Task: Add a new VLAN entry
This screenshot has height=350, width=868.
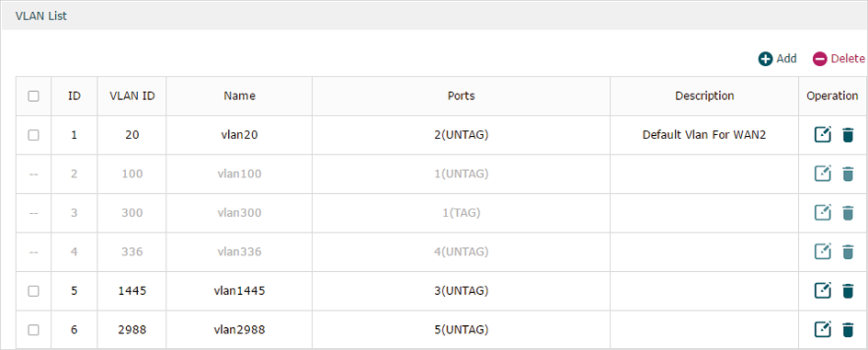Action: point(777,59)
